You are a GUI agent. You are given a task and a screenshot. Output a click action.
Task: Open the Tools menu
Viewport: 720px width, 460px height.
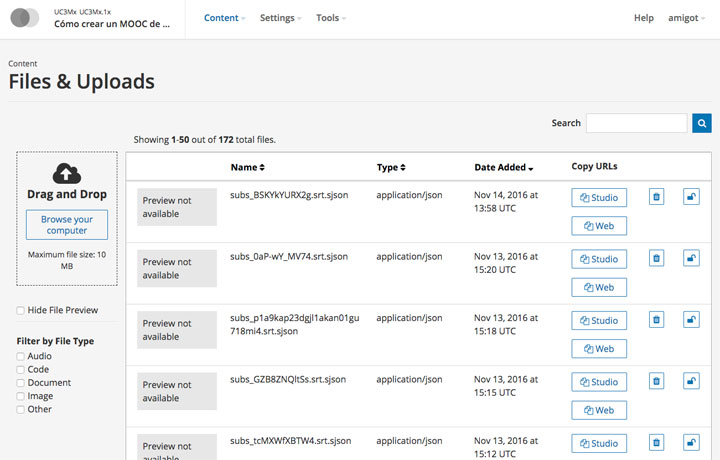tap(331, 18)
